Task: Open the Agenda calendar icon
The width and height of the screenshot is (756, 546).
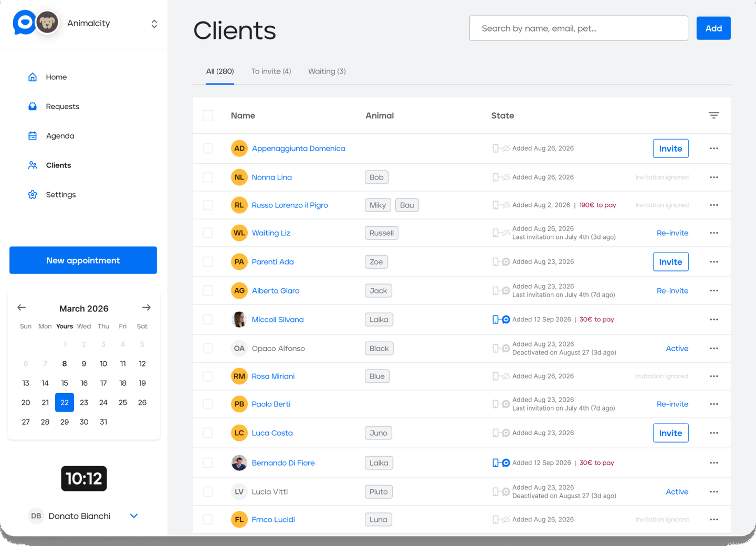Action: (33, 136)
